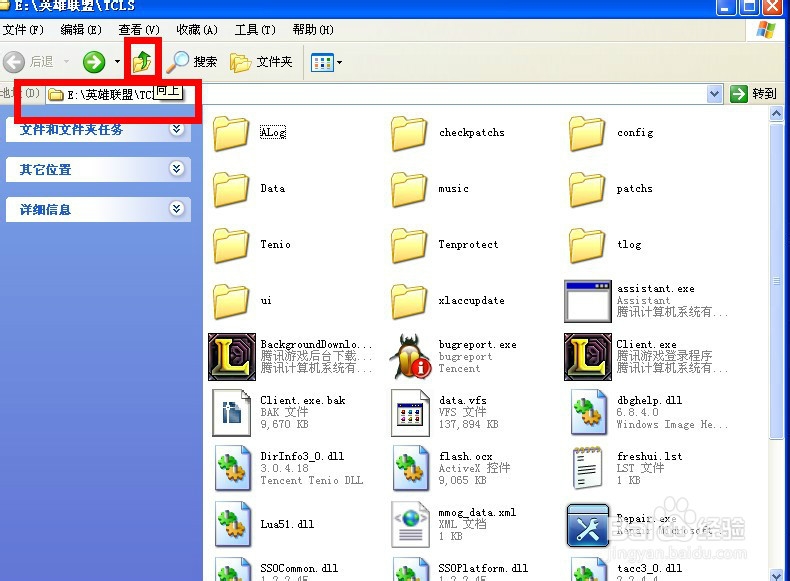Open the Search (搜索) pane
The image size is (790, 581).
[192, 62]
